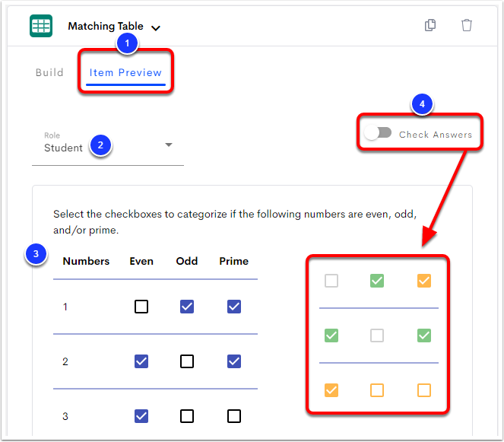The image size is (504, 442).
Task: Click the Matching Table title text
Action: [106, 26]
